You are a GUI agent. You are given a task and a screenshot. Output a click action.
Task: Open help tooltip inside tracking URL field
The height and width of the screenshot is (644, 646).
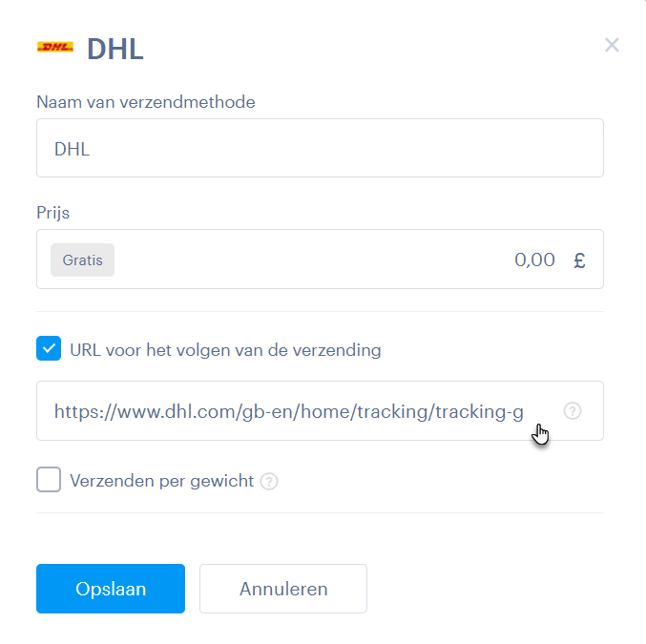pyautogui.click(x=573, y=411)
